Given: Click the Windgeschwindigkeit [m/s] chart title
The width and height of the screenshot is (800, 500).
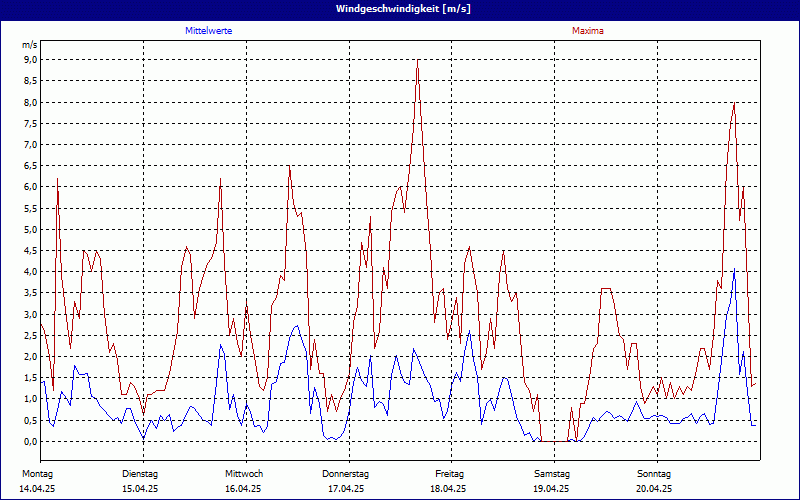Looking at the screenshot, I should 399,9.
